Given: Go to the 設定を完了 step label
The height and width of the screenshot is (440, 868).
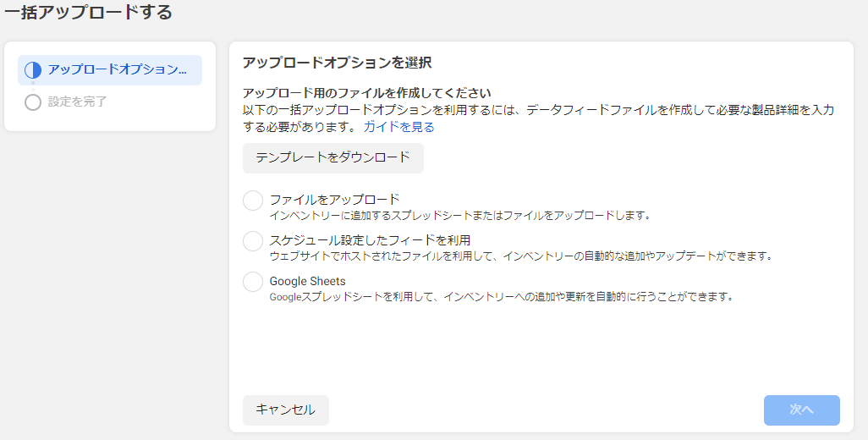Looking at the screenshot, I should tap(78, 102).
